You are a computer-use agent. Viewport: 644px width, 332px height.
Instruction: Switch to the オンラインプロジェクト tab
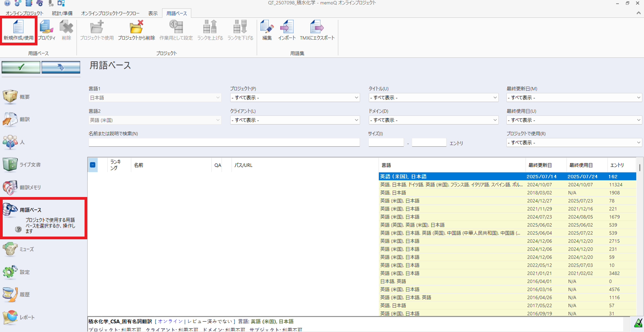(x=25, y=13)
